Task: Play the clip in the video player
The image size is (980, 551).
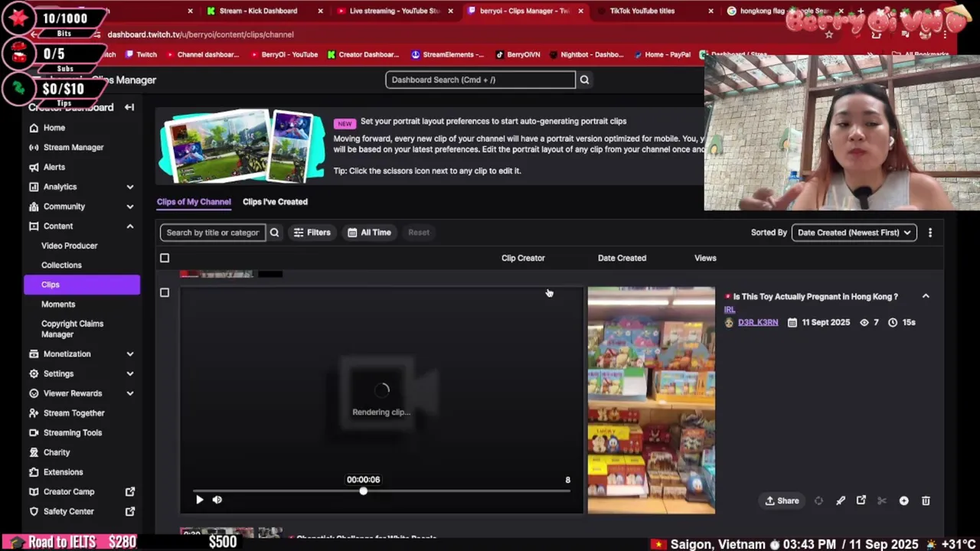Action: (199, 500)
